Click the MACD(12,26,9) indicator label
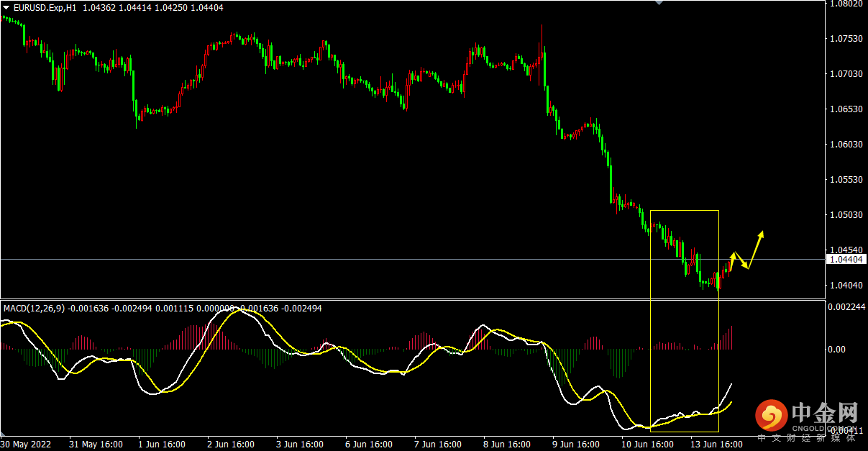868x451 pixels. [34, 308]
